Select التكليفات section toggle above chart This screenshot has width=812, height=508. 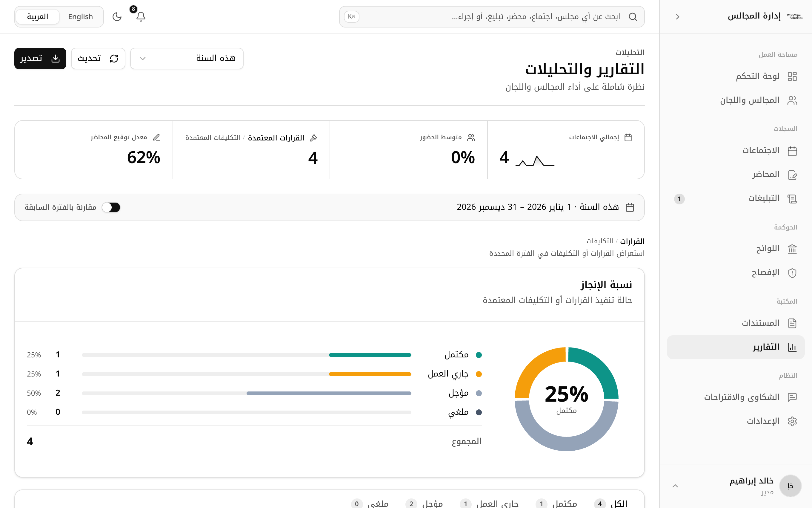[600, 241]
